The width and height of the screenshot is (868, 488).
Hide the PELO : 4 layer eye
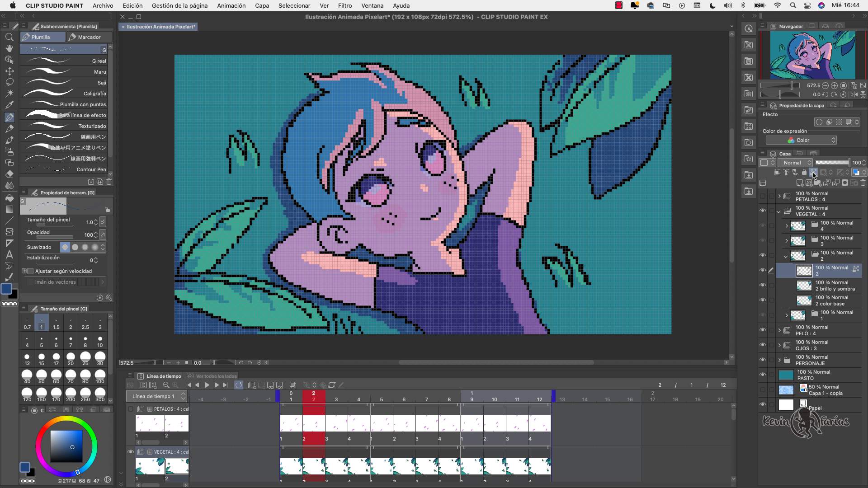pyautogui.click(x=763, y=330)
